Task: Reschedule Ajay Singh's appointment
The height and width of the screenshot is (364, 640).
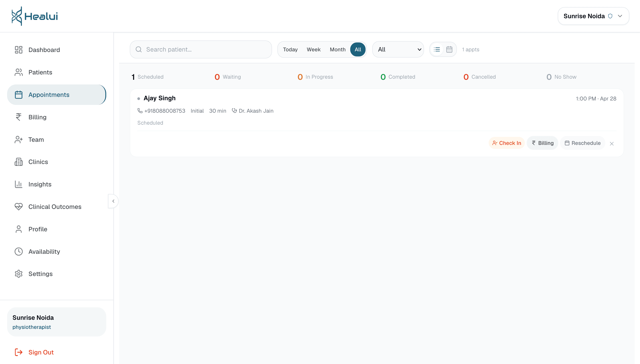Action: click(582, 143)
